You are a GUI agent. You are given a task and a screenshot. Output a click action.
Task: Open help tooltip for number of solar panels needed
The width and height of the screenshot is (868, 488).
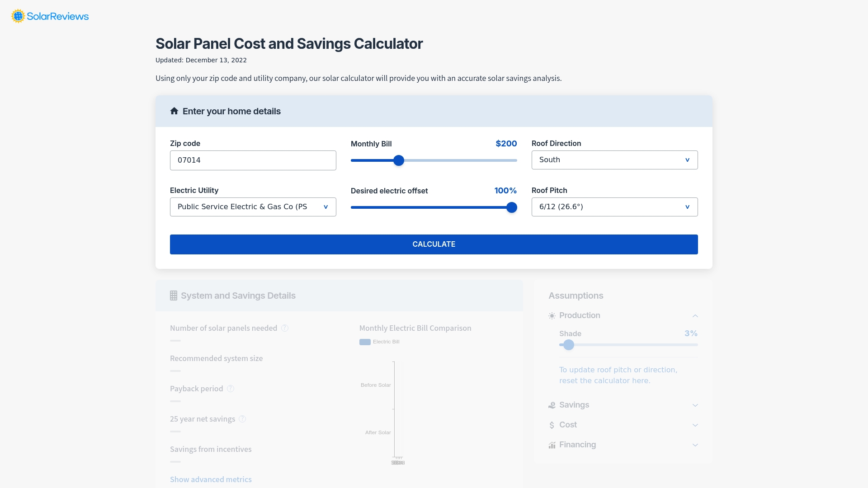285,328
